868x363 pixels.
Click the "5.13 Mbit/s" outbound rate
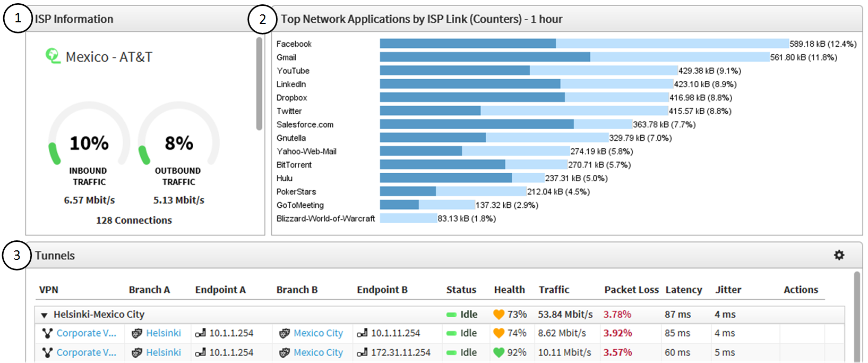coord(179,200)
